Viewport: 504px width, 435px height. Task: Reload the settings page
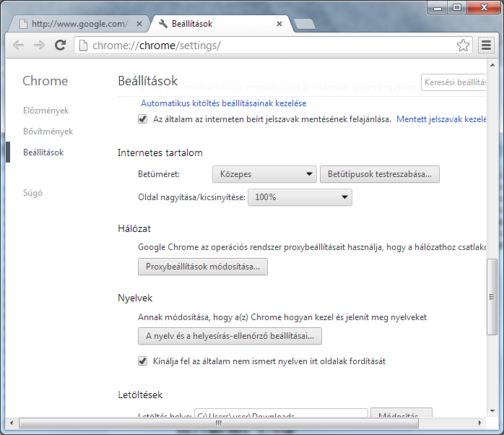coord(60,45)
